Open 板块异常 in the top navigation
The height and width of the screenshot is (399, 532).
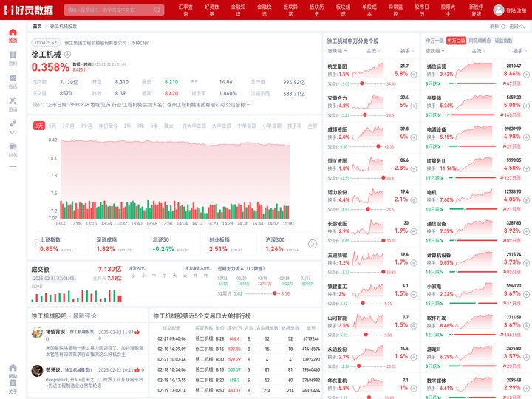[x=291, y=10]
